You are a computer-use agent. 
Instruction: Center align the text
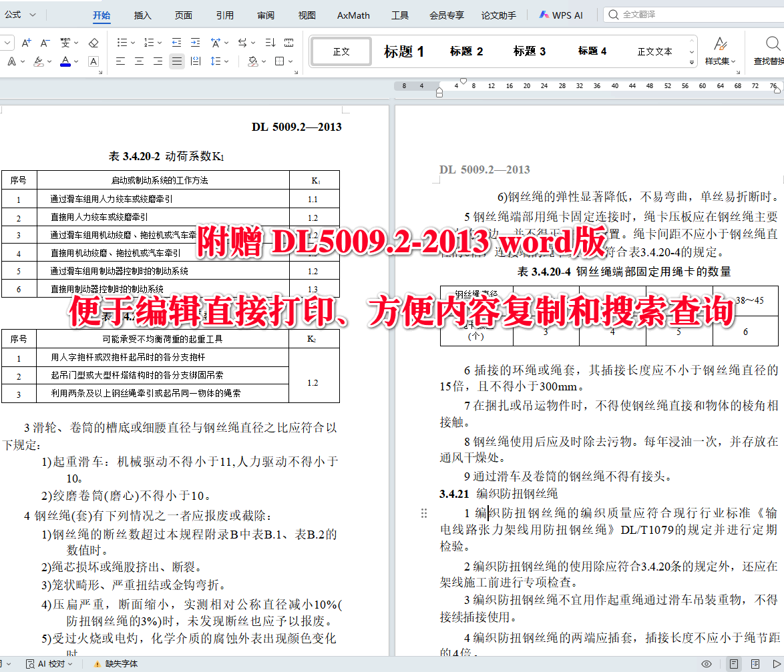pos(140,61)
